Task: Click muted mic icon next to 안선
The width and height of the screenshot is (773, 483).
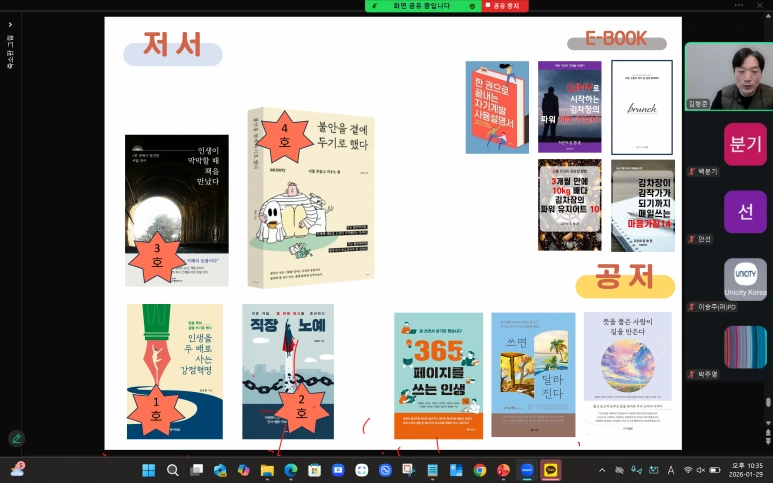Action: (x=692, y=239)
